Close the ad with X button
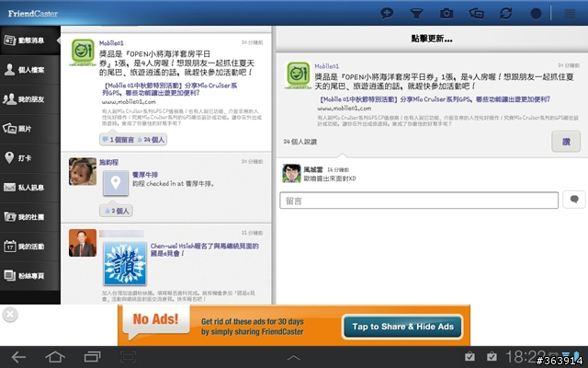 tap(10, 315)
